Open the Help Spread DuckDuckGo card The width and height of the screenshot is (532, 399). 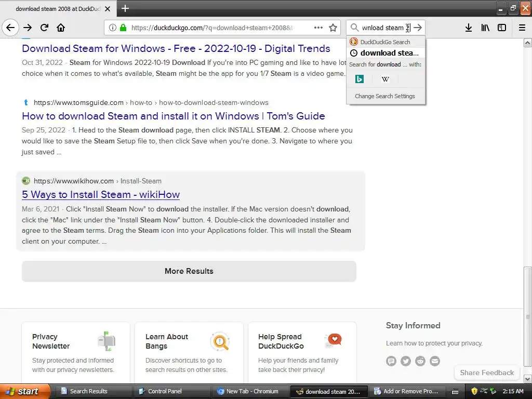tap(302, 353)
